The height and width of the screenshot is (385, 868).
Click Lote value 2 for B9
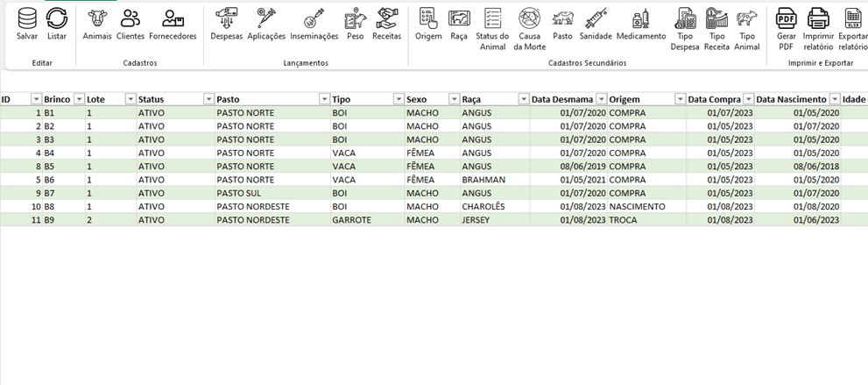click(x=110, y=220)
